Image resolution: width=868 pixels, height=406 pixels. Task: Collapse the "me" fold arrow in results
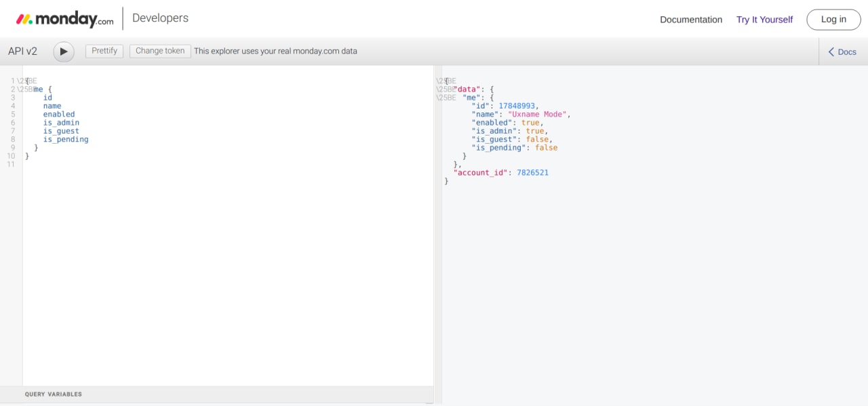[x=446, y=98]
